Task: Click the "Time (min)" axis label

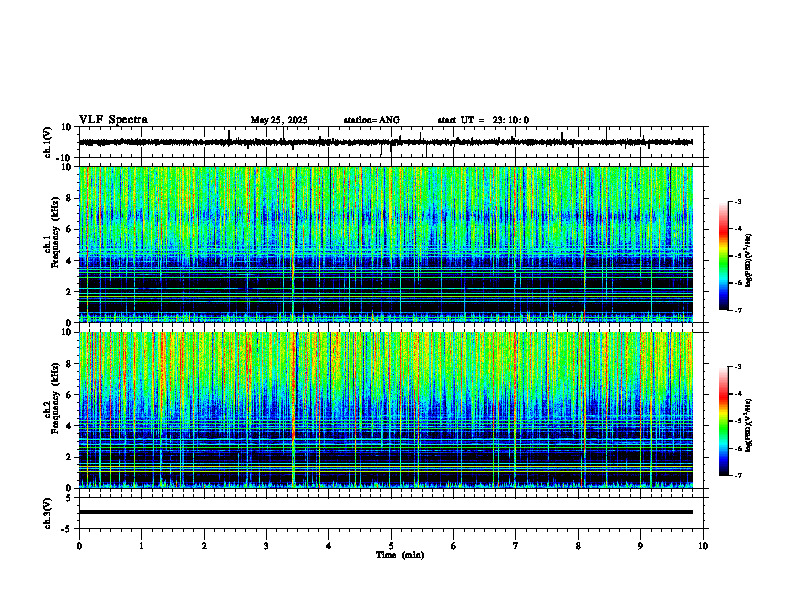Action: (x=400, y=555)
